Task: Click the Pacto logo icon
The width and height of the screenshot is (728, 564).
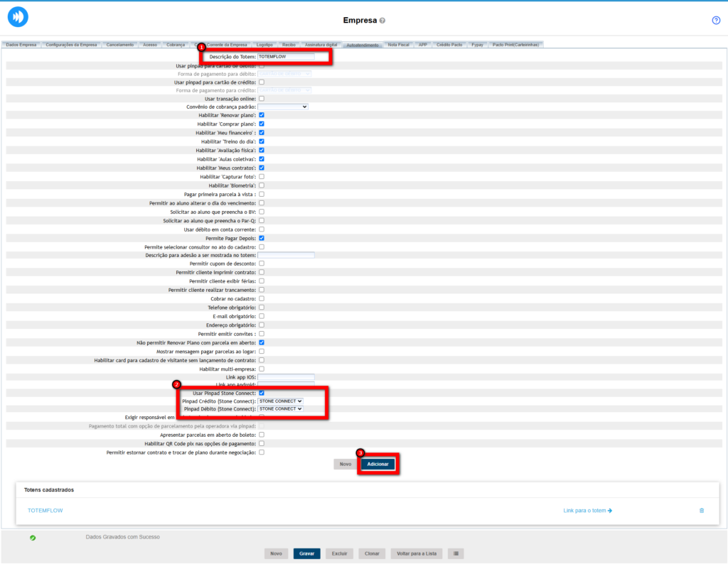Action: click(18, 16)
